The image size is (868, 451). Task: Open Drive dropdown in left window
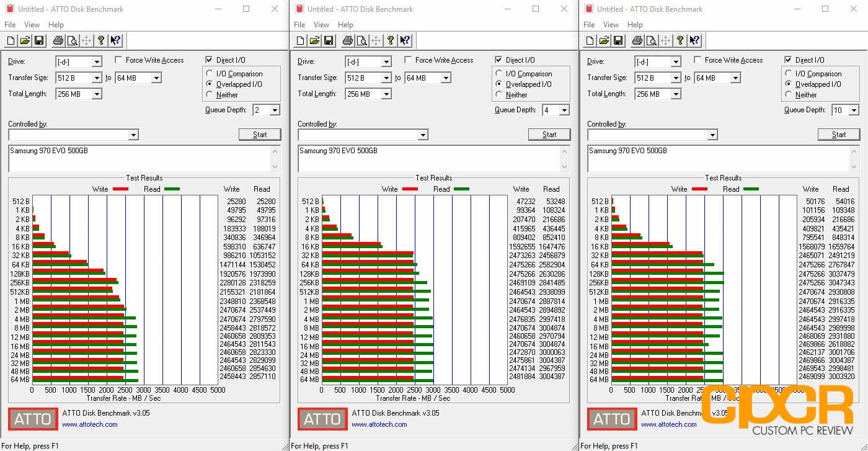pos(97,62)
